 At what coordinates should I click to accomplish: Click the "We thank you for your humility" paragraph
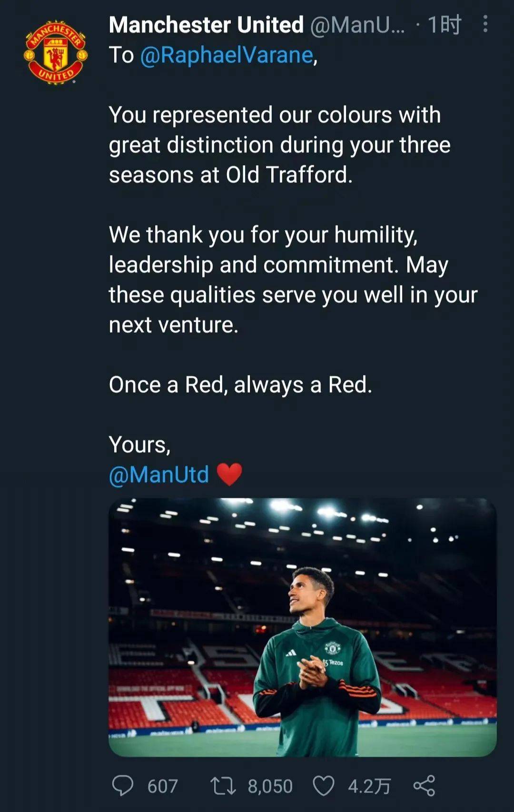click(292, 279)
